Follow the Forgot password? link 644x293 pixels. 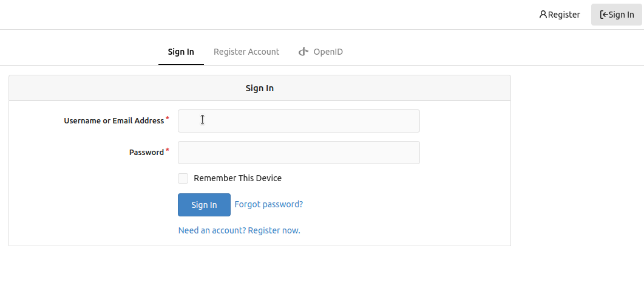(268, 204)
